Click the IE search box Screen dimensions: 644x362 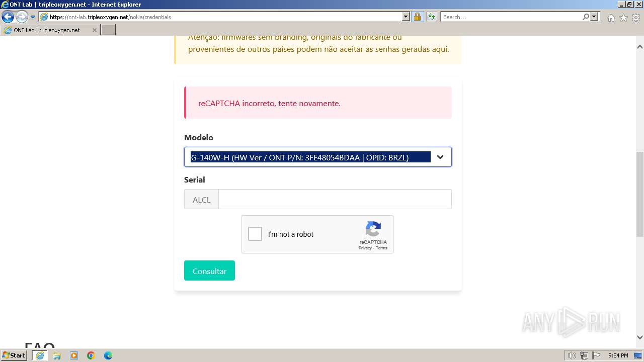pos(511,17)
